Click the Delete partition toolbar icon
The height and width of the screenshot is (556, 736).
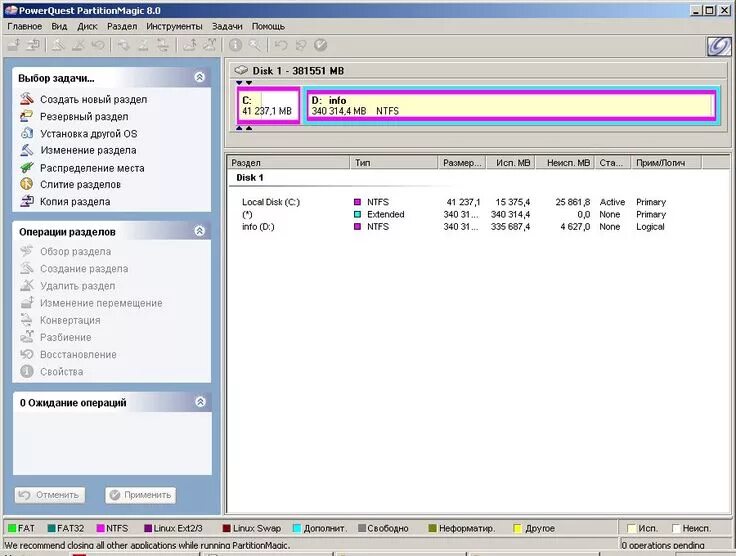(x=78, y=45)
